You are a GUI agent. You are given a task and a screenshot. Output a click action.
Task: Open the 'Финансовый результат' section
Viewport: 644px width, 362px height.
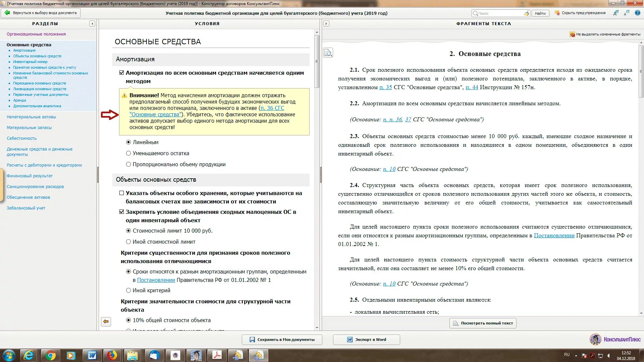point(30,176)
